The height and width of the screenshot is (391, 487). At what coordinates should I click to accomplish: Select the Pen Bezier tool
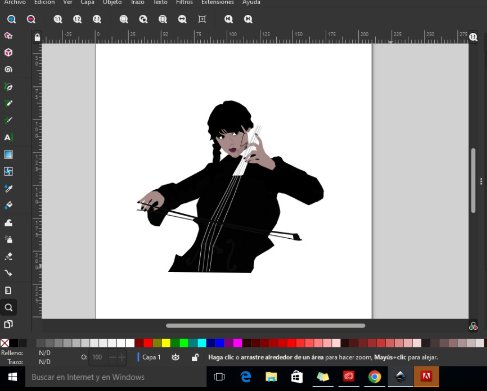click(x=8, y=87)
